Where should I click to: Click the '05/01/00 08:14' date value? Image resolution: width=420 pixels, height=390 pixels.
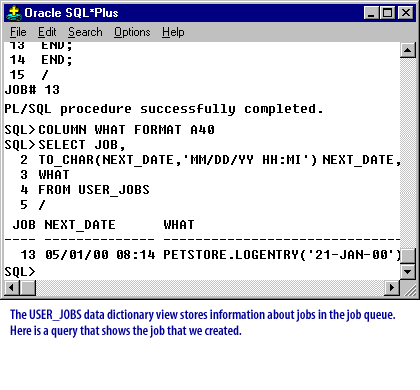pyautogui.click(x=100, y=255)
